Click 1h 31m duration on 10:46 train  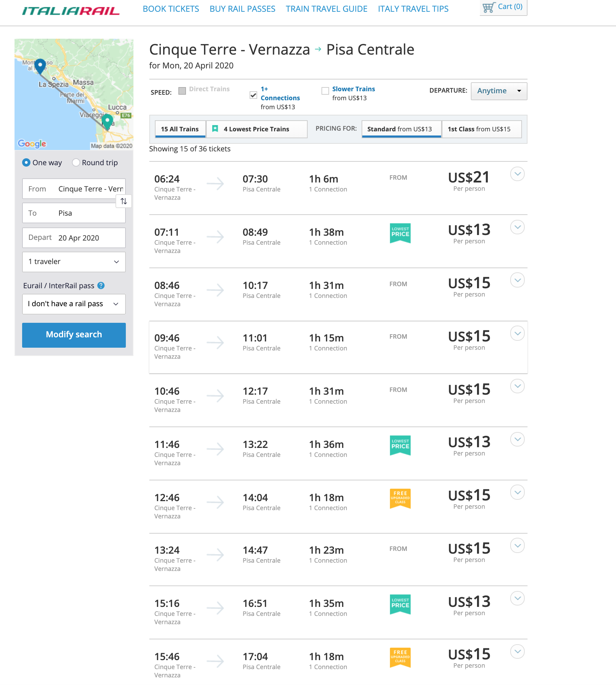326,391
